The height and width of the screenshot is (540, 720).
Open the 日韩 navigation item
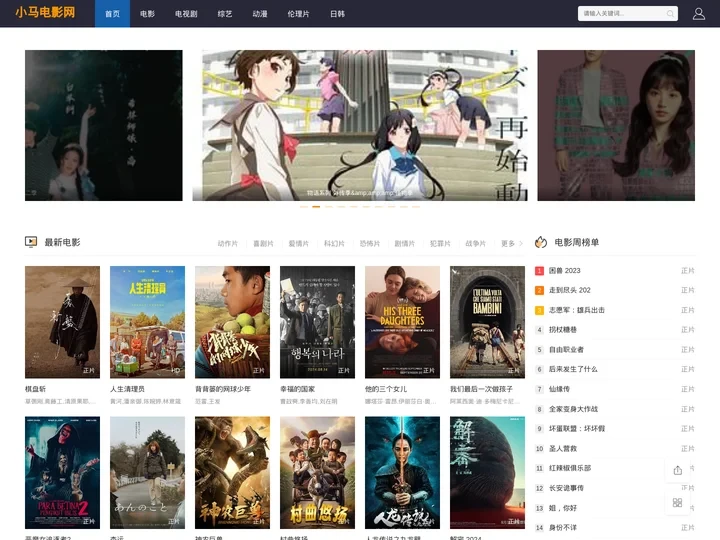(338, 14)
